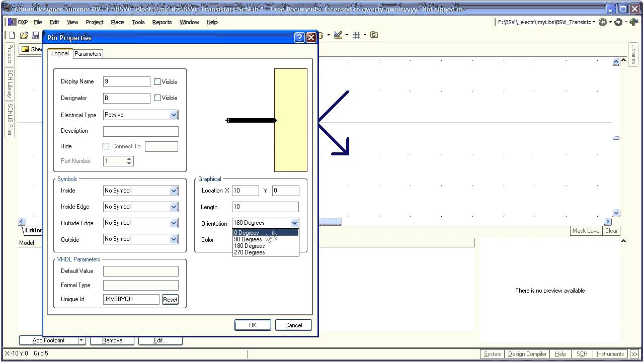Click the open folder toolbar icon
644x362 pixels.
[24, 35]
